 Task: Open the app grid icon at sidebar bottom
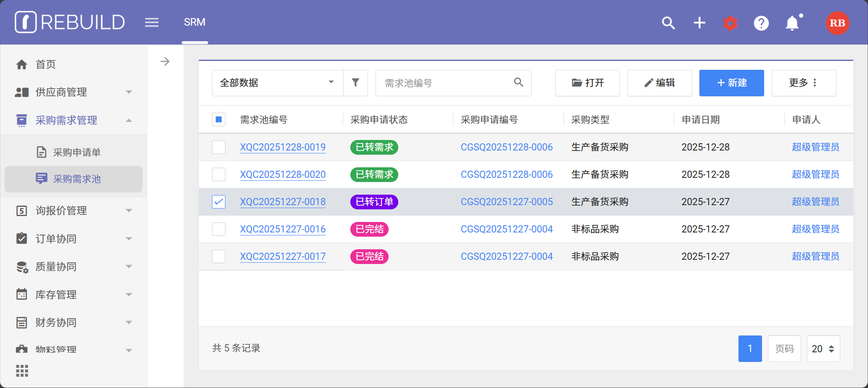click(x=22, y=371)
